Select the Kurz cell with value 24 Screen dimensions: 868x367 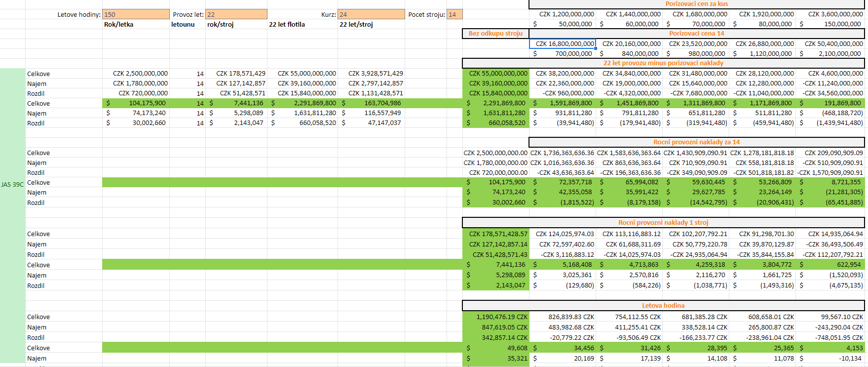(371, 14)
